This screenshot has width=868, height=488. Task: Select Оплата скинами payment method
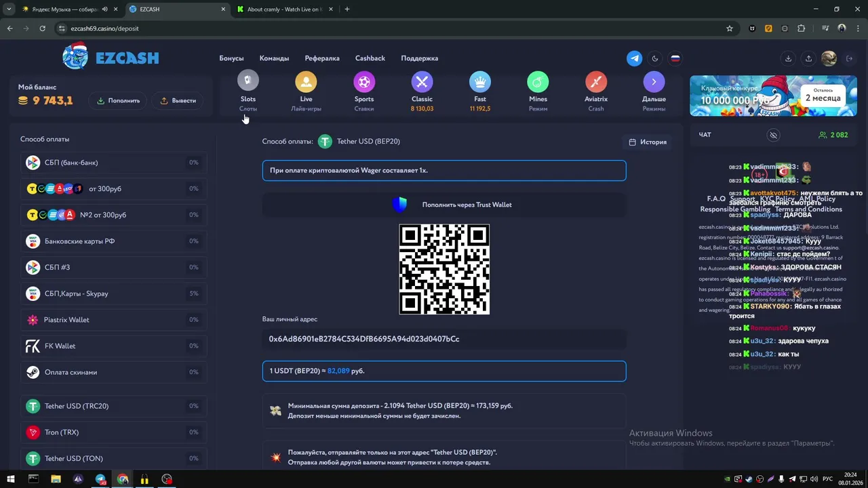click(114, 372)
